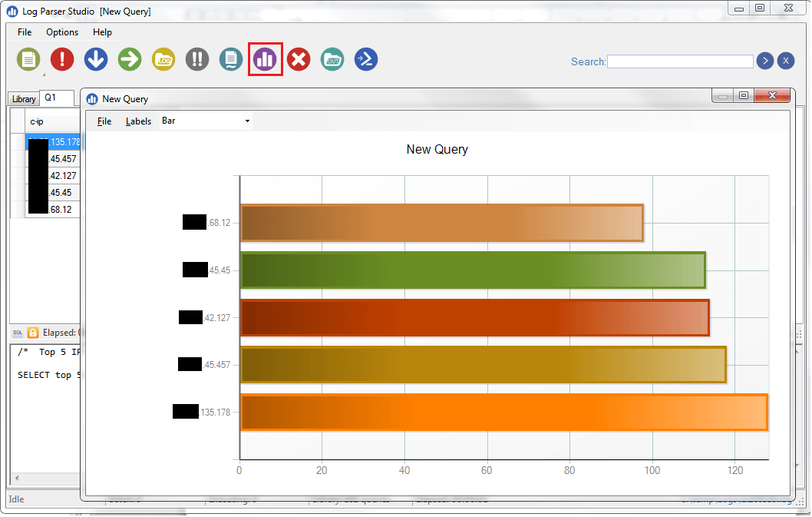Click into the Search text field
This screenshot has width=812, height=517.
[680, 61]
